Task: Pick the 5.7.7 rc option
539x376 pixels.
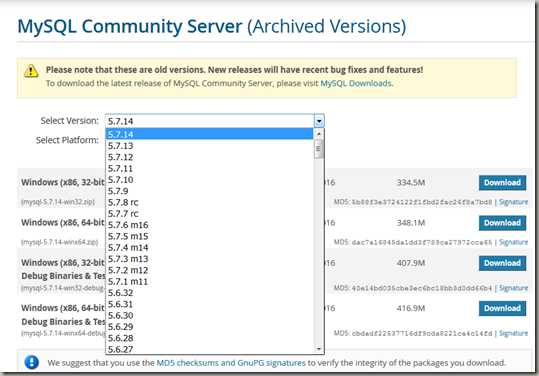Action: click(209, 214)
